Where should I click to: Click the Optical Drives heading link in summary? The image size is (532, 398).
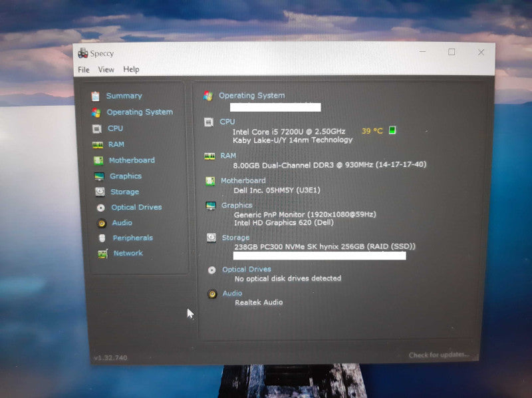pos(247,269)
